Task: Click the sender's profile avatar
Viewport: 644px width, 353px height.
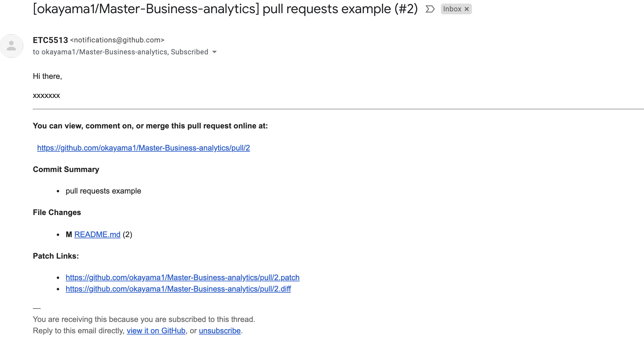Action: click(x=12, y=46)
